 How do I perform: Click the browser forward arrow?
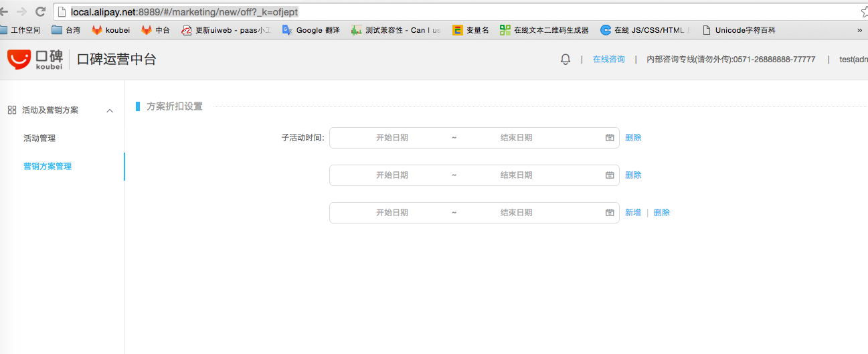pyautogui.click(x=21, y=11)
